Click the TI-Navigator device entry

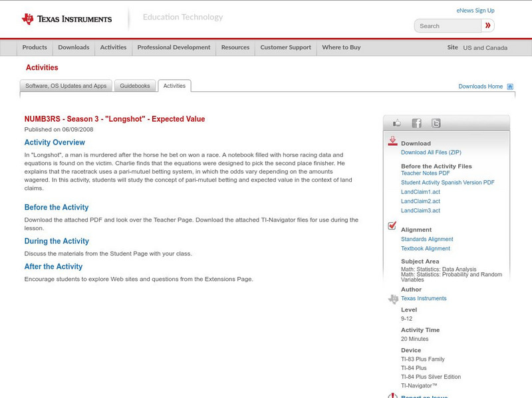click(x=419, y=386)
